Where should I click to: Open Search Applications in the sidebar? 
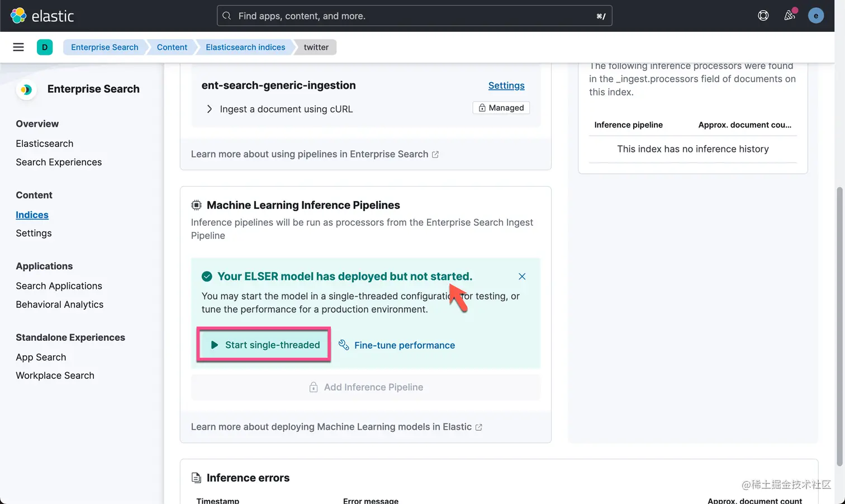point(59,286)
